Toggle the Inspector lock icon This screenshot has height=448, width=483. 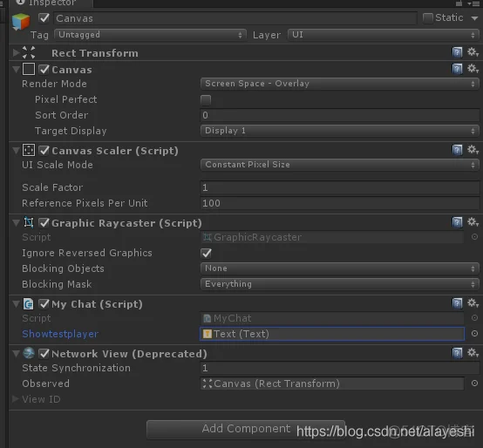click(x=459, y=3)
